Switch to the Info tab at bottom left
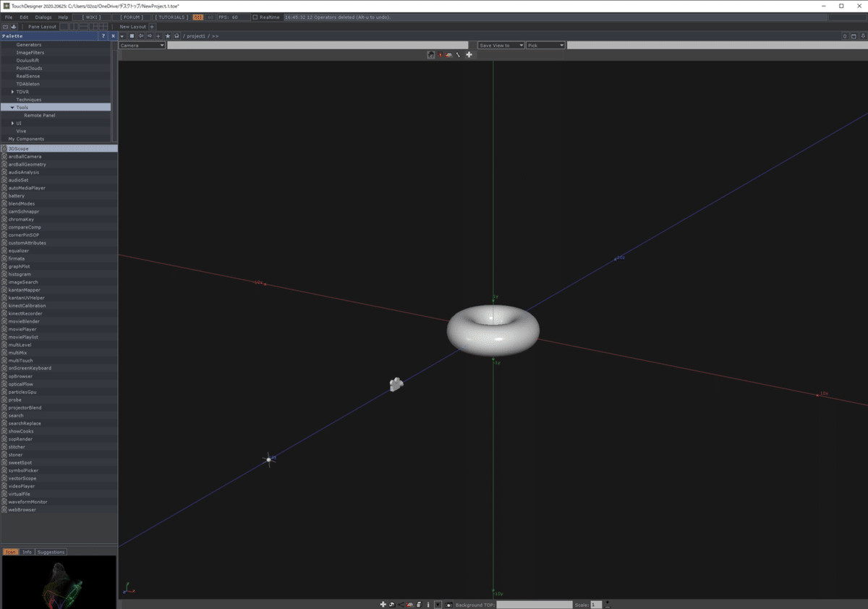 click(x=26, y=551)
